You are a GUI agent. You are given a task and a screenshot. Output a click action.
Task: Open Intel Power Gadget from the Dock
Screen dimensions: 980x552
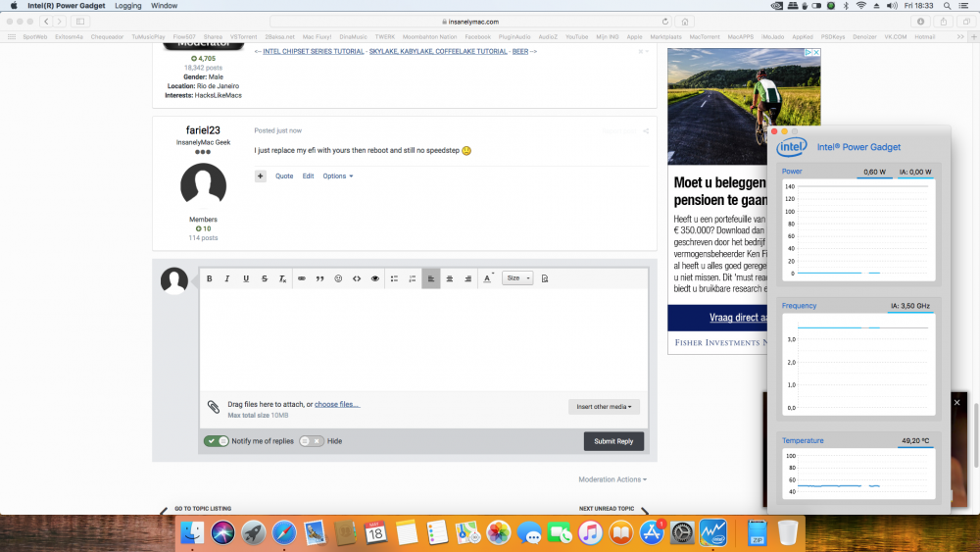pos(713,533)
